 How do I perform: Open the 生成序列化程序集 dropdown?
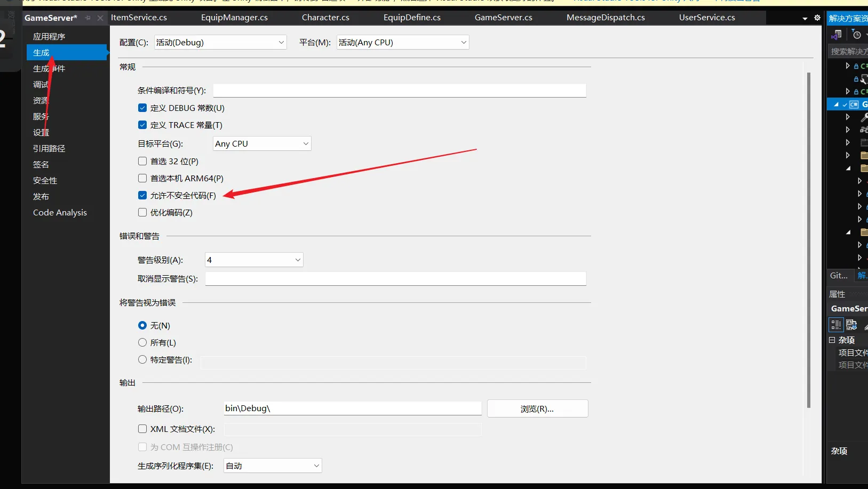(x=273, y=466)
